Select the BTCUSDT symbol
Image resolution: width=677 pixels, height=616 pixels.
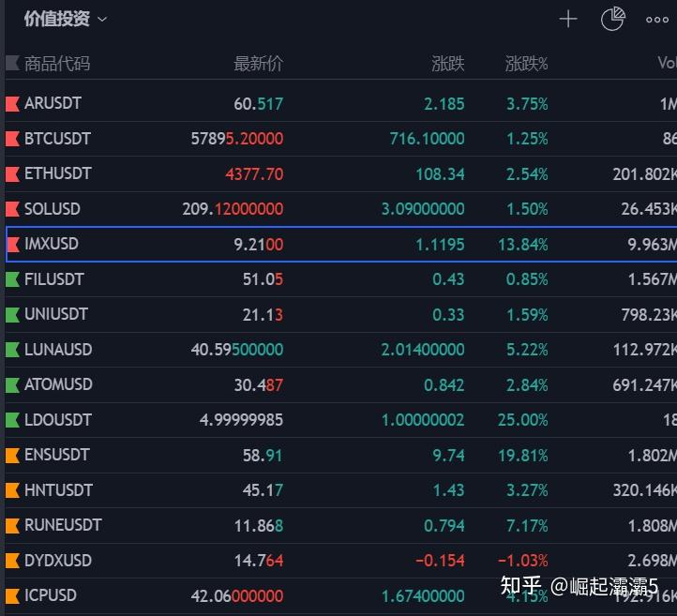click(57, 139)
